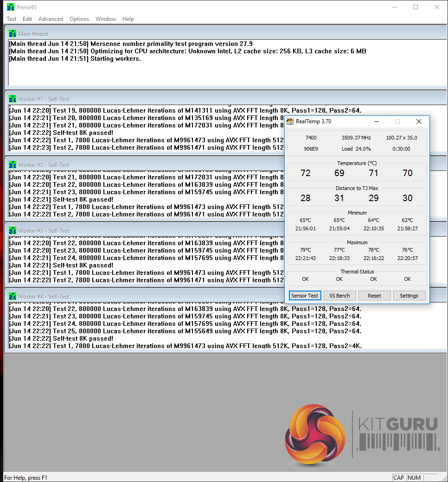Image resolution: width=448 pixels, height=482 pixels.
Task: Open the Window menu
Action: [106, 19]
